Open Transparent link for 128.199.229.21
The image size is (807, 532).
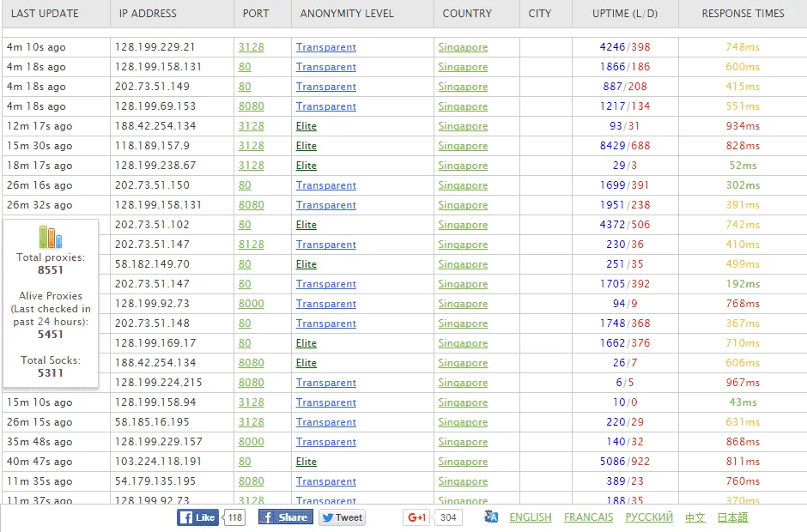(325, 47)
